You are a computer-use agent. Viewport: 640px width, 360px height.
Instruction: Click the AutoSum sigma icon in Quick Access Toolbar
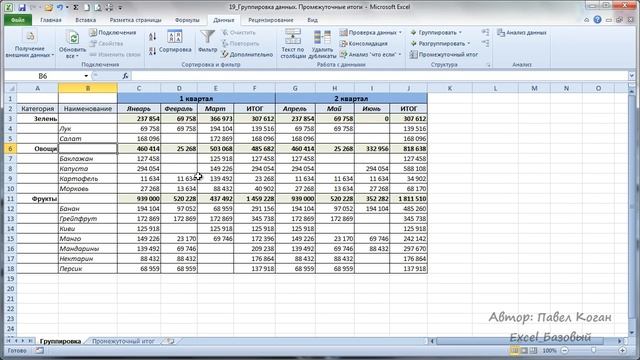76,7
